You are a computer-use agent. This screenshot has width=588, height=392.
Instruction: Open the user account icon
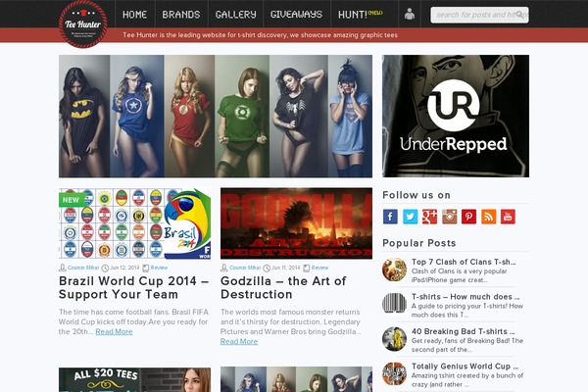(x=410, y=15)
